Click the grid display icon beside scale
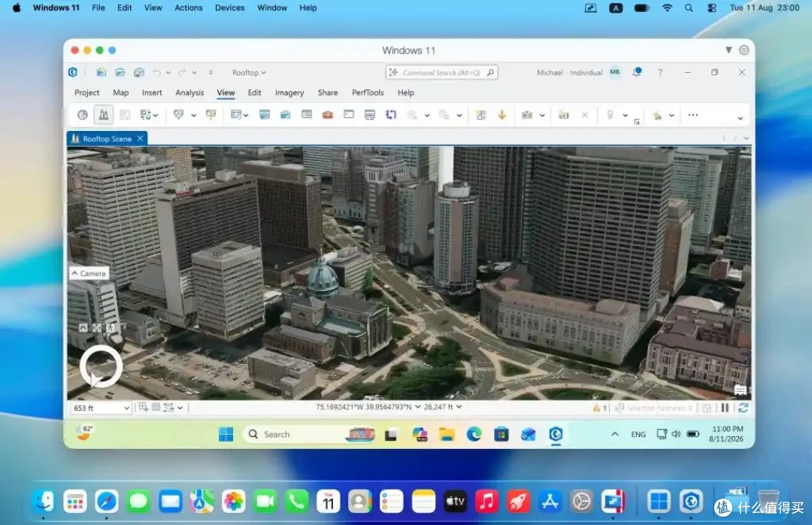This screenshot has width=812, height=525. point(156,408)
